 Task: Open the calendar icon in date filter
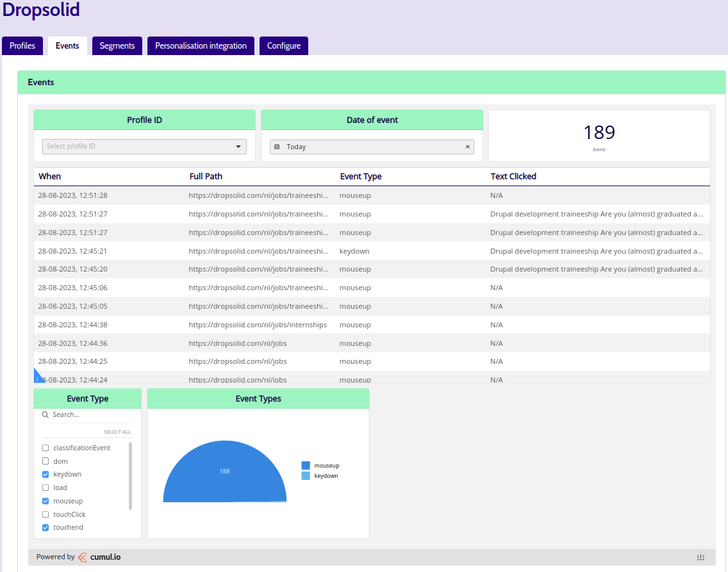point(277,147)
